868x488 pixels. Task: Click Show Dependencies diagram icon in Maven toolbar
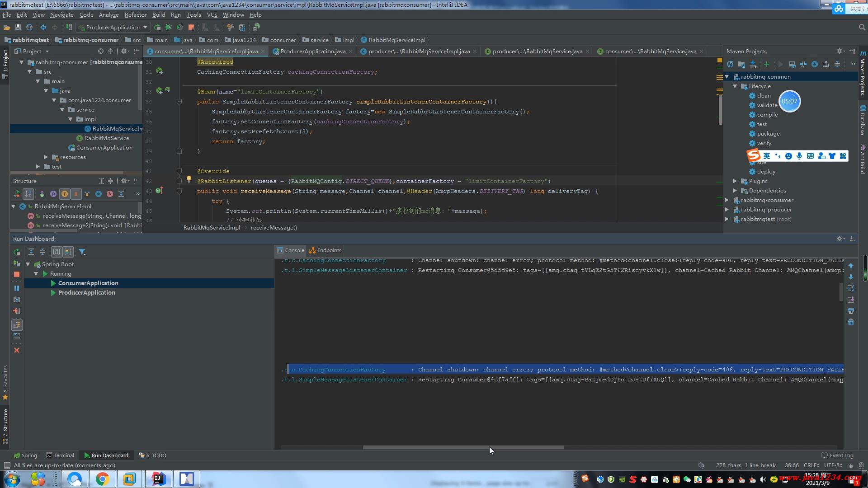tap(826, 65)
